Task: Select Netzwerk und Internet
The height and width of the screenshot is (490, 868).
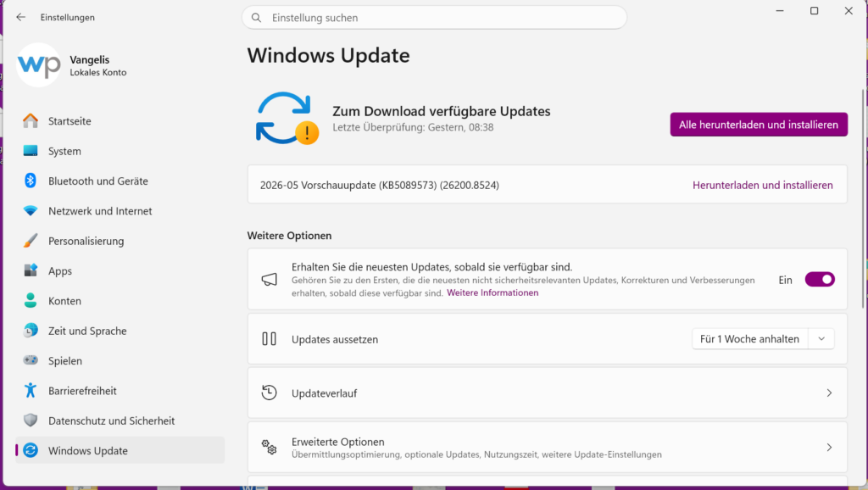Action: click(120, 211)
